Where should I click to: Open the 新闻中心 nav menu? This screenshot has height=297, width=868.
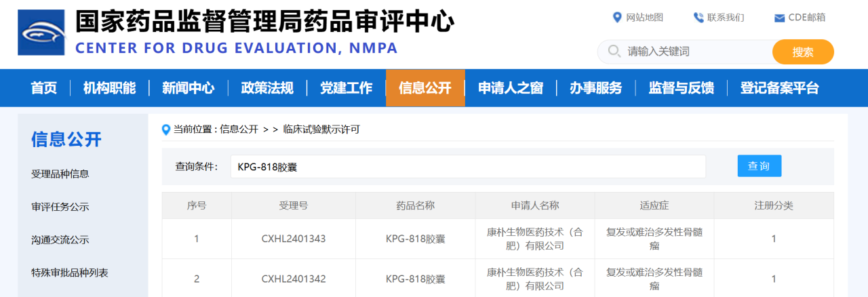click(x=189, y=87)
